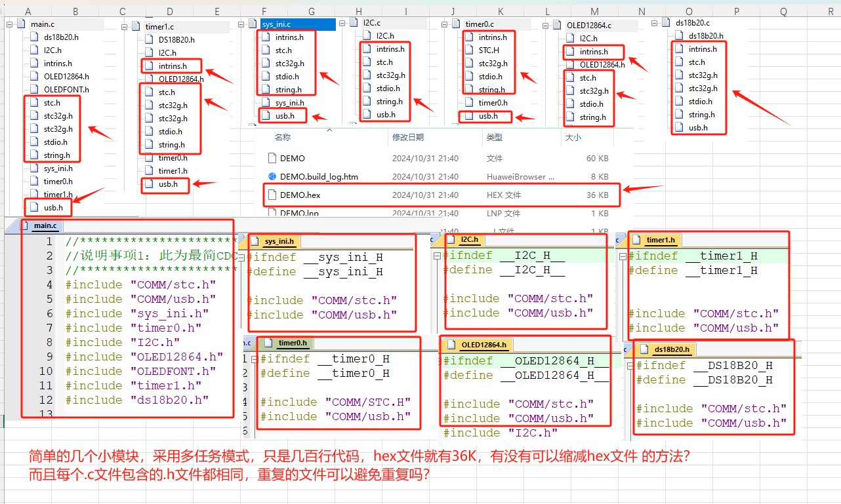Screen dimensions: 841x504
Task: Select spreadsheet column A header
Action: (28, 11)
